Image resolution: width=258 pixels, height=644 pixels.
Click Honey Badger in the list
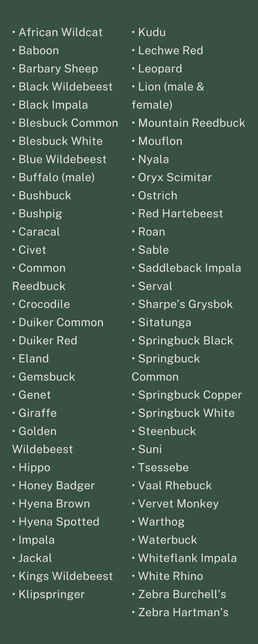click(57, 486)
